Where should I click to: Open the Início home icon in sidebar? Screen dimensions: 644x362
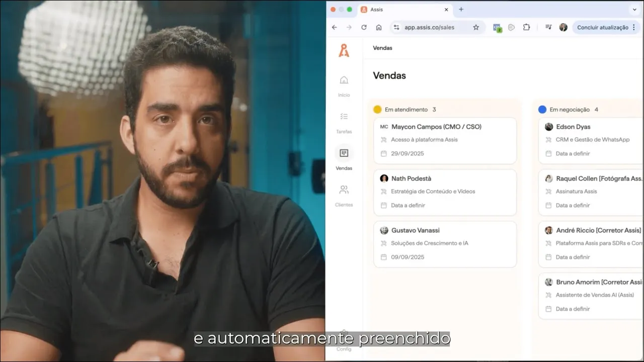[344, 80]
